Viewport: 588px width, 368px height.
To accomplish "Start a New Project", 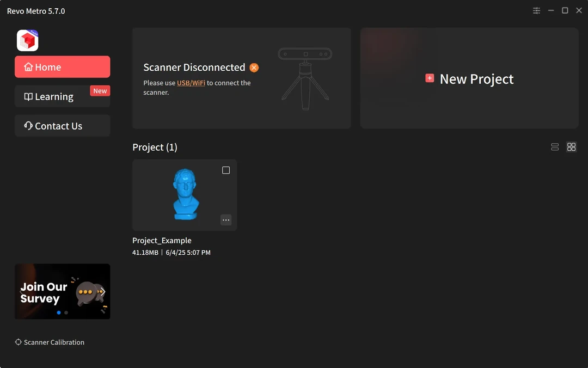I will coord(469,78).
